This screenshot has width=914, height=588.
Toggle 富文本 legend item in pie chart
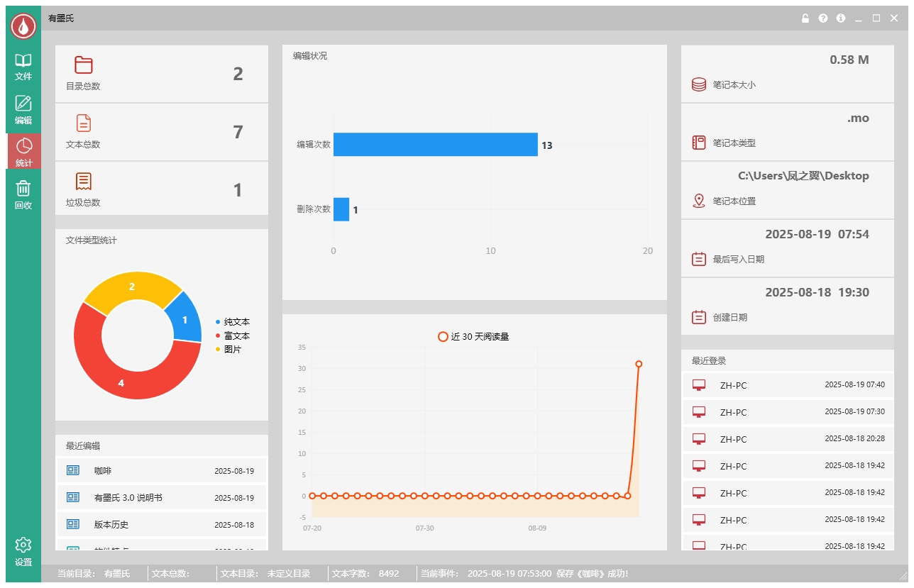pyautogui.click(x=233, y=335)
